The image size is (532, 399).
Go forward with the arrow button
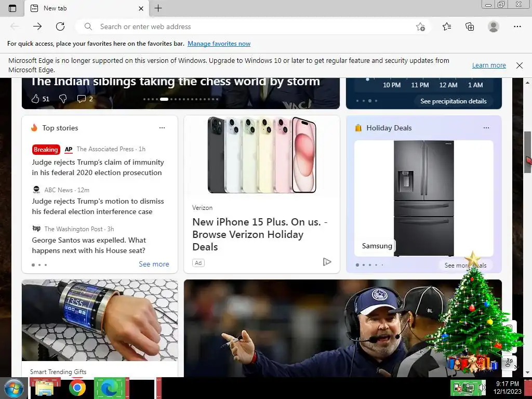37,26
